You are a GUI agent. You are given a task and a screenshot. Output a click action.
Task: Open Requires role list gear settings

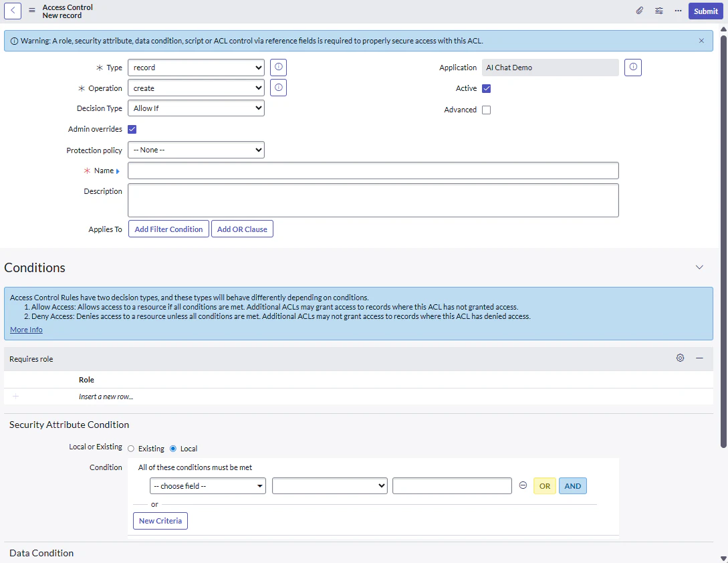[x=680, y=358]
